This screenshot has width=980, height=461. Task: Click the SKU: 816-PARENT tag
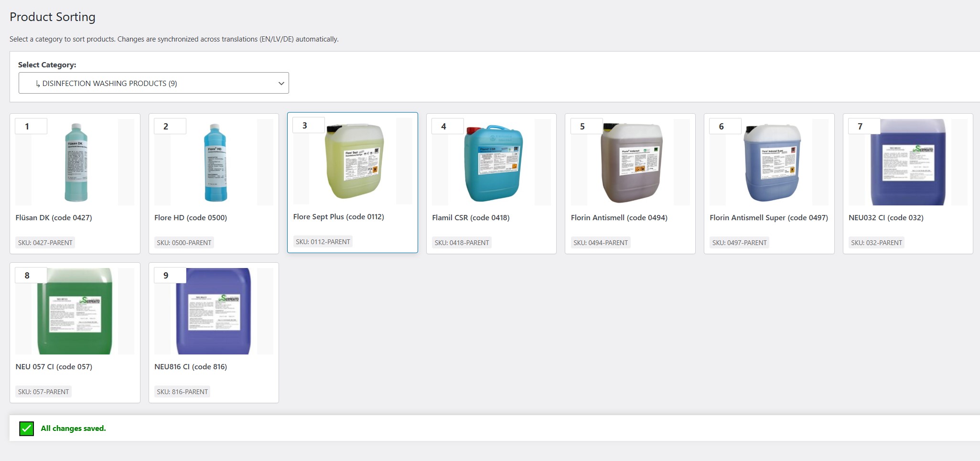click(182, 392)
